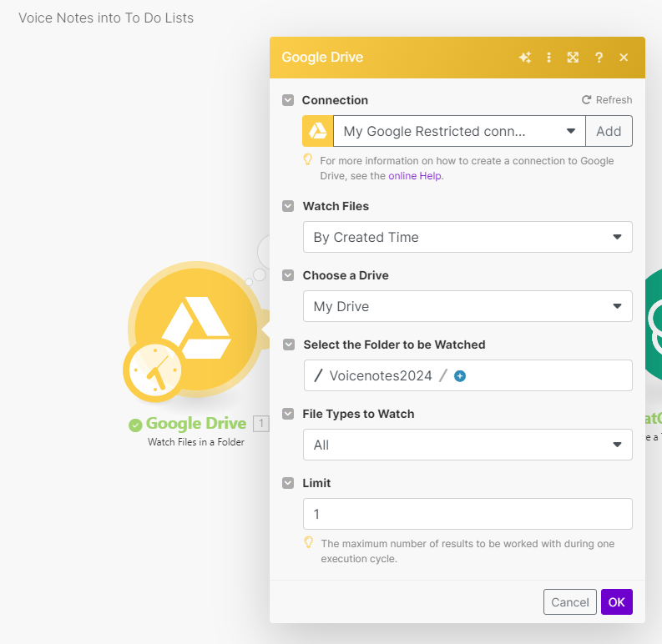Open the Watch Files dropdown By Created Time
662x644 pixels.
click(467, 237)
